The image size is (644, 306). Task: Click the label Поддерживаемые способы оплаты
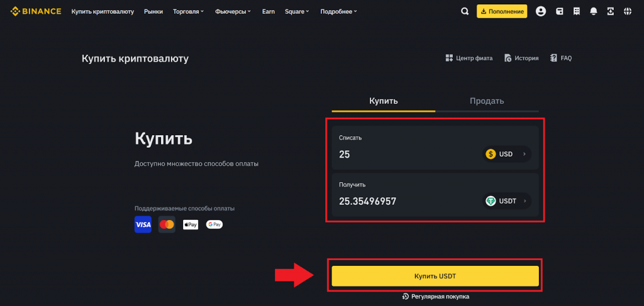click(x=184, y=209)
